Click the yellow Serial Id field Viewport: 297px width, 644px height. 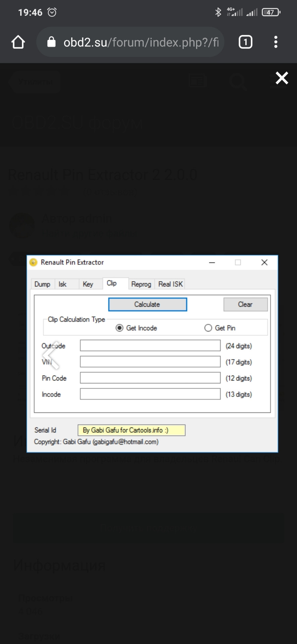[x=131, y=430]
